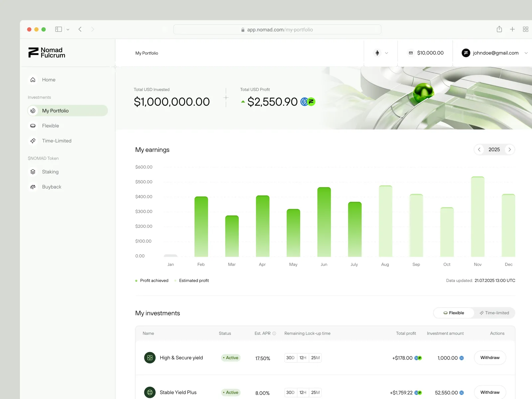Click the Profit achieved legend item
This screenshot has height=399, width=532.
click(x=152, y=281)
